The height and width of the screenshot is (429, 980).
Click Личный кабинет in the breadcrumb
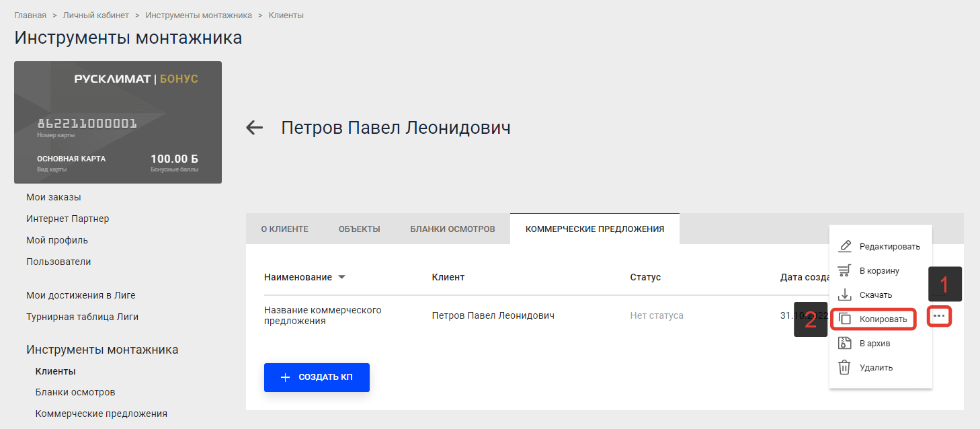coord(95,15)
